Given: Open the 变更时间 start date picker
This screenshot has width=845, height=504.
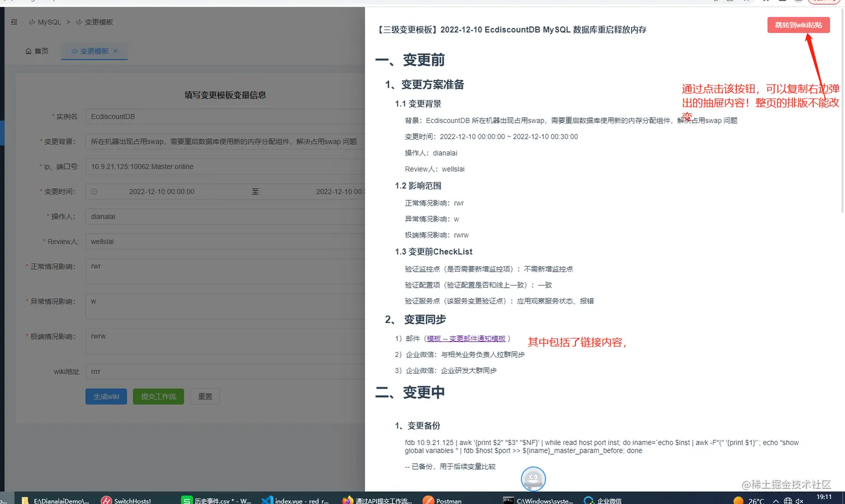Looking at the screenshot, I should 162,192.
